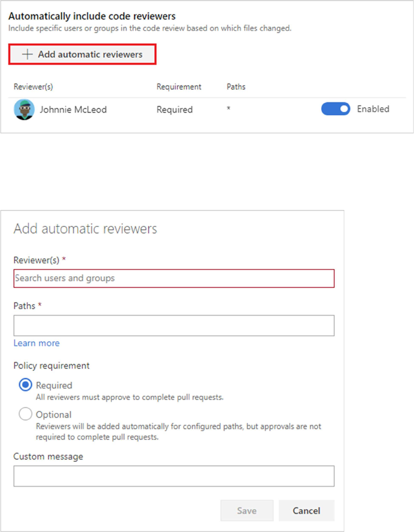Click the Optional radio option label text
This screenshot has height=532, width=414.
54,415
